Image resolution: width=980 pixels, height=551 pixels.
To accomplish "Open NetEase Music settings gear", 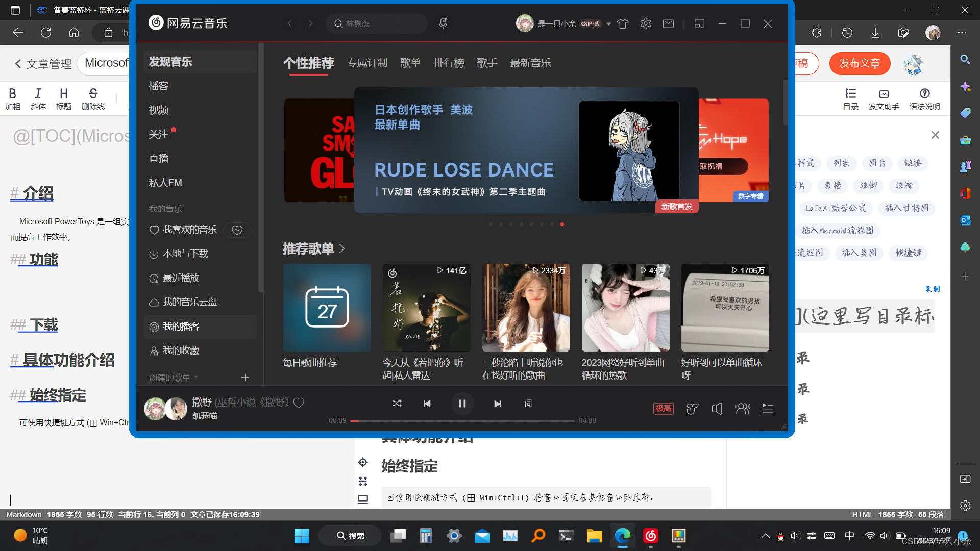I will click(645, 23).
